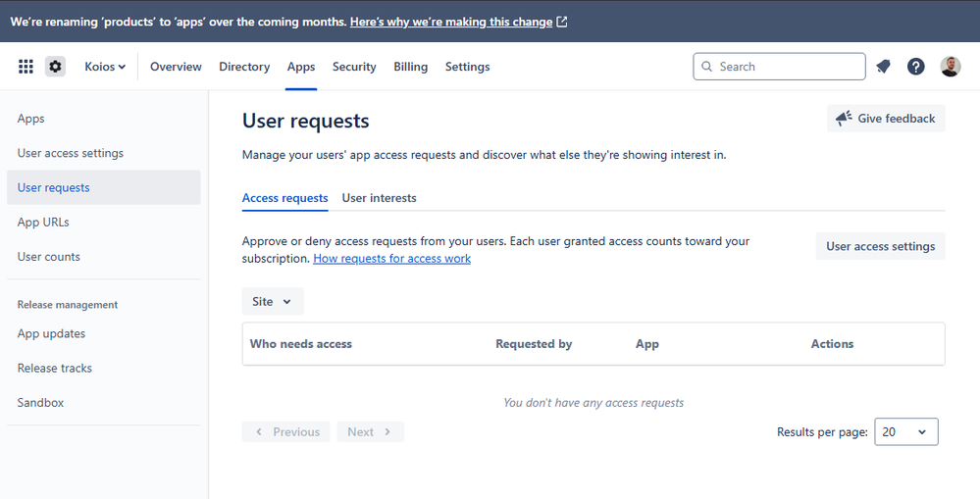
Task: Open the Settings top navigation tab
Action: pyautogui.click(x=468, y=67)
